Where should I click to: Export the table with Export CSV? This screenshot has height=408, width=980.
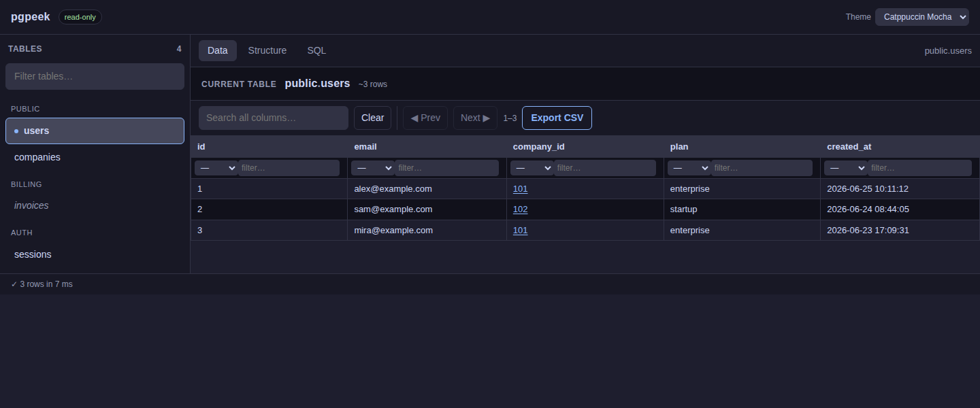pos(557,118)
